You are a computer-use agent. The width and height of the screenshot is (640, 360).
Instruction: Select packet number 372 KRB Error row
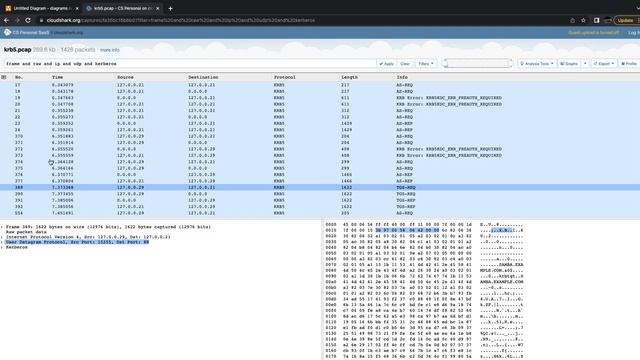tap(320, 149)
